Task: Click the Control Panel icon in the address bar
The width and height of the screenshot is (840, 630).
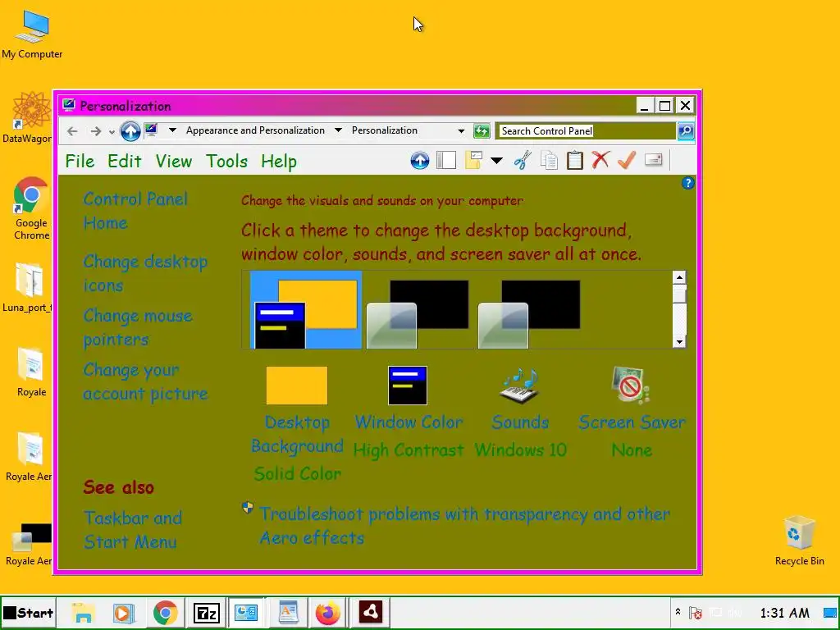Action: [152, 130]
